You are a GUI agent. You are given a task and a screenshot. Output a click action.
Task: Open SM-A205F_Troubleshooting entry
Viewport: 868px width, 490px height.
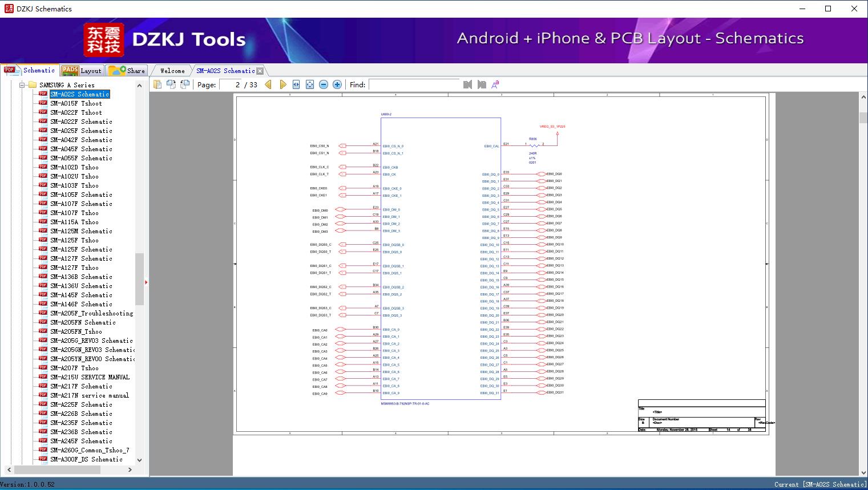click(91, 313)
